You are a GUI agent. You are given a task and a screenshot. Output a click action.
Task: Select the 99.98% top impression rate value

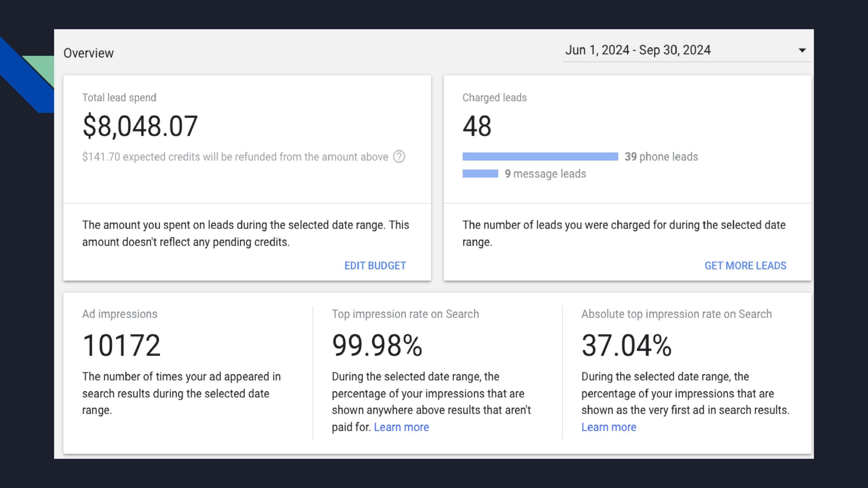(377, 345)
